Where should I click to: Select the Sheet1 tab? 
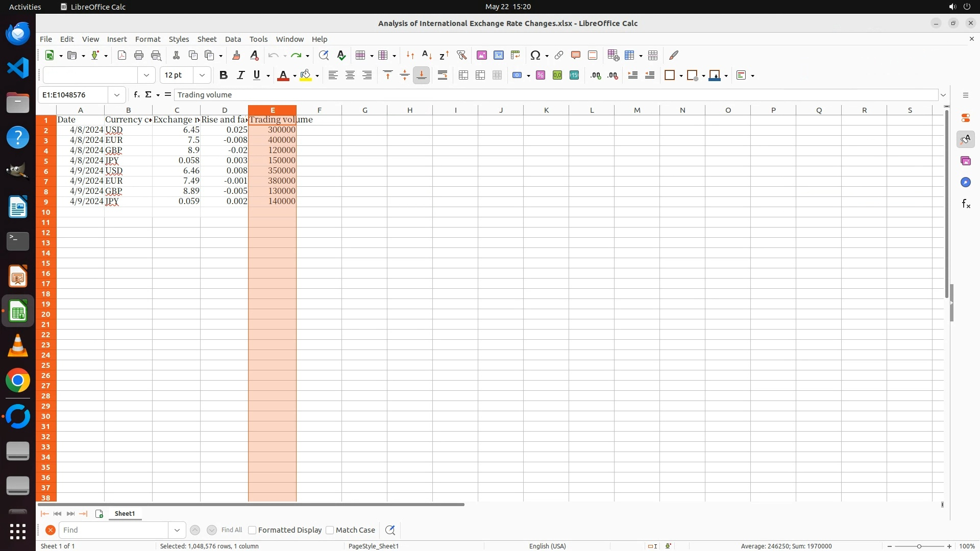click(125, 514)
